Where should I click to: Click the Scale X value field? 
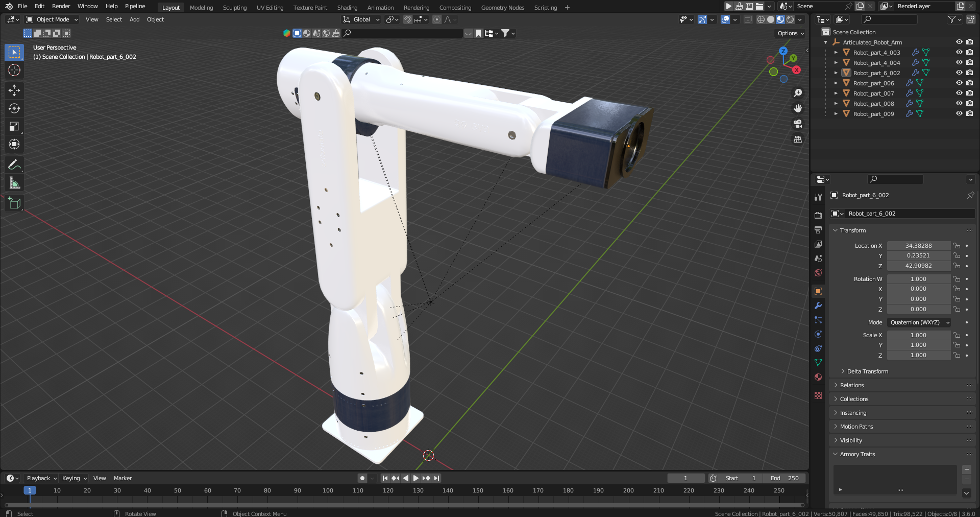(x=918, y=335)
